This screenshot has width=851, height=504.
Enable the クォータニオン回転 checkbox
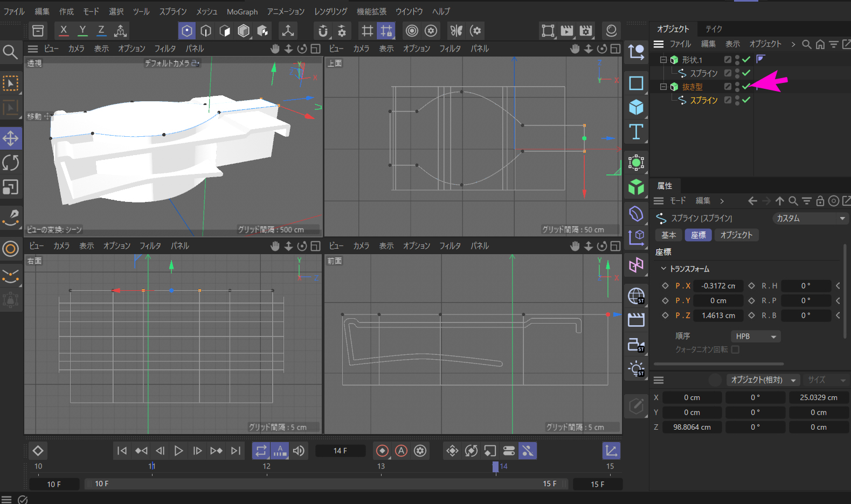tap(735, 349)
